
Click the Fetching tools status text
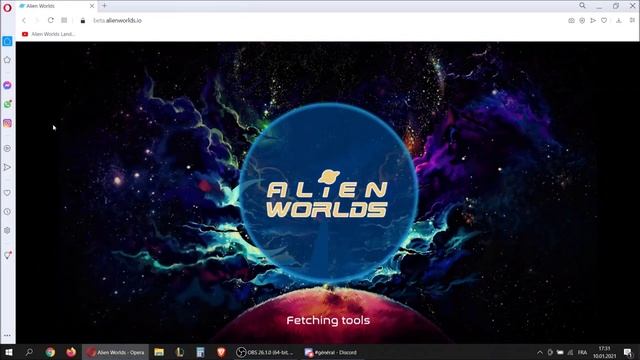point(328,320)
